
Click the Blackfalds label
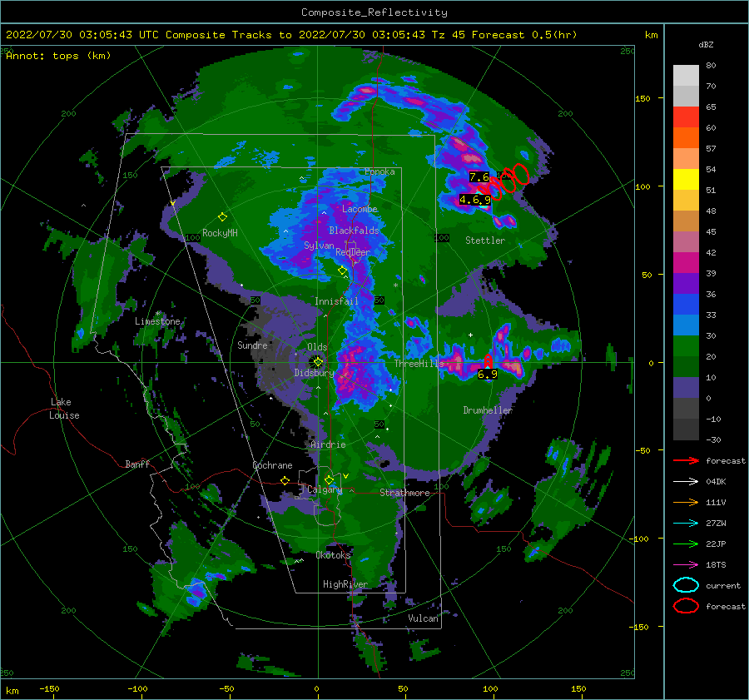(x=354, y=231)
